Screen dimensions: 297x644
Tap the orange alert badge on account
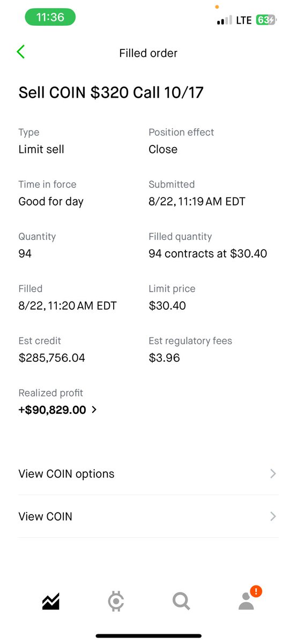tap(256, 591)
